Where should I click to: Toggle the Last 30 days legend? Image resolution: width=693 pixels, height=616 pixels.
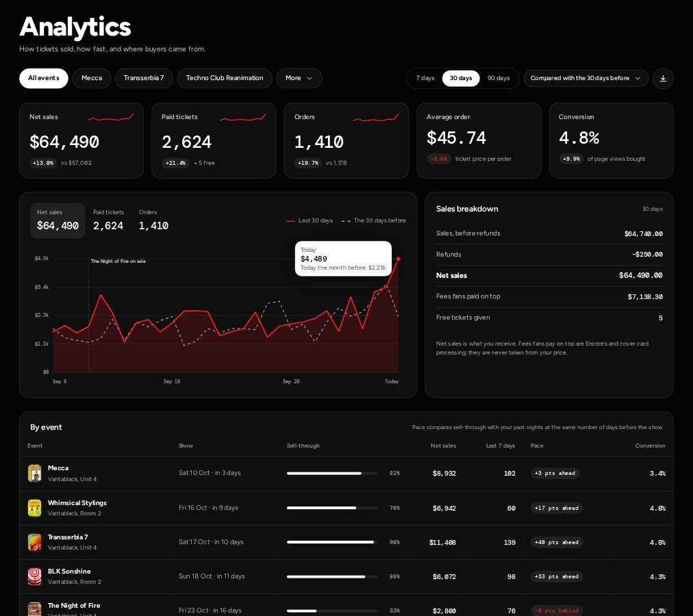(310, 220)
